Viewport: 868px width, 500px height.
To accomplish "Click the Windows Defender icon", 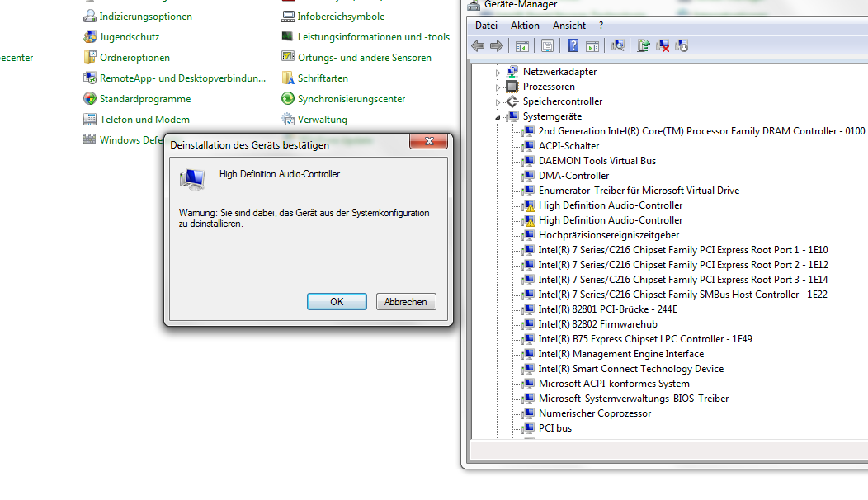I will tap(90, 139).
